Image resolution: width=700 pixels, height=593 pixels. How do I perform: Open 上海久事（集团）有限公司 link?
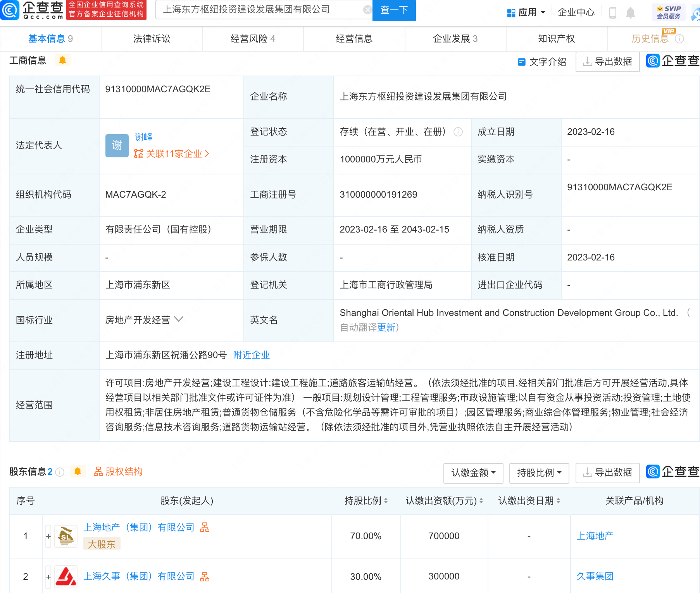[x=139, y=576]
